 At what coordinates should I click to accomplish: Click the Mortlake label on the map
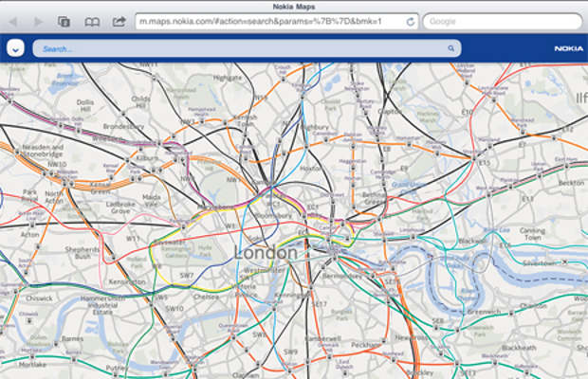point(32,365)
